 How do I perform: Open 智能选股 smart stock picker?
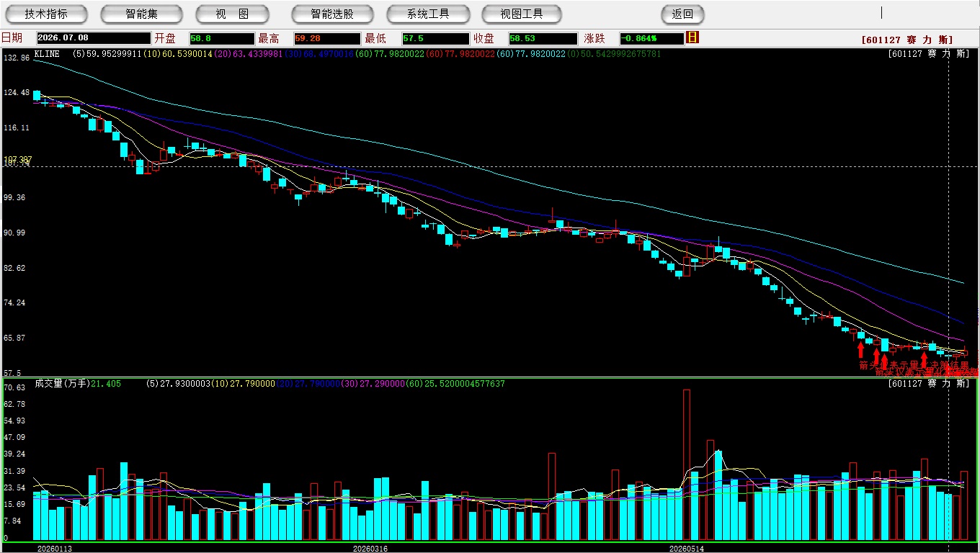tap(332, 14)
